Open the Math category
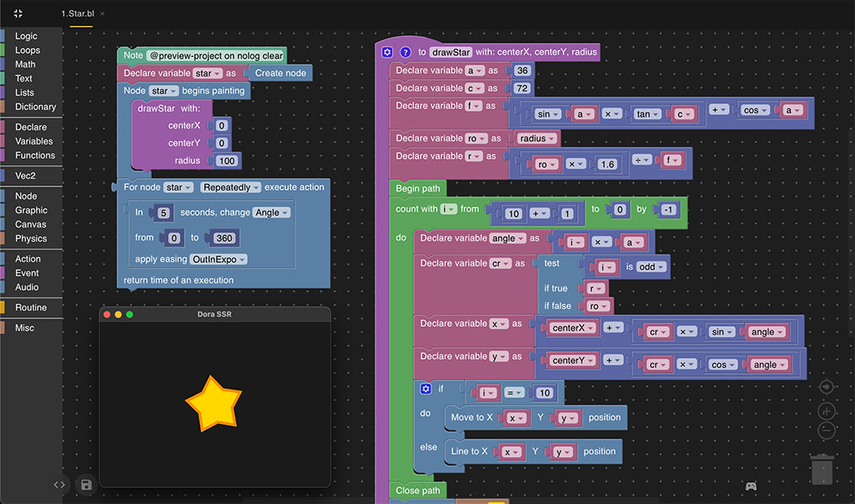 (25, 65)
